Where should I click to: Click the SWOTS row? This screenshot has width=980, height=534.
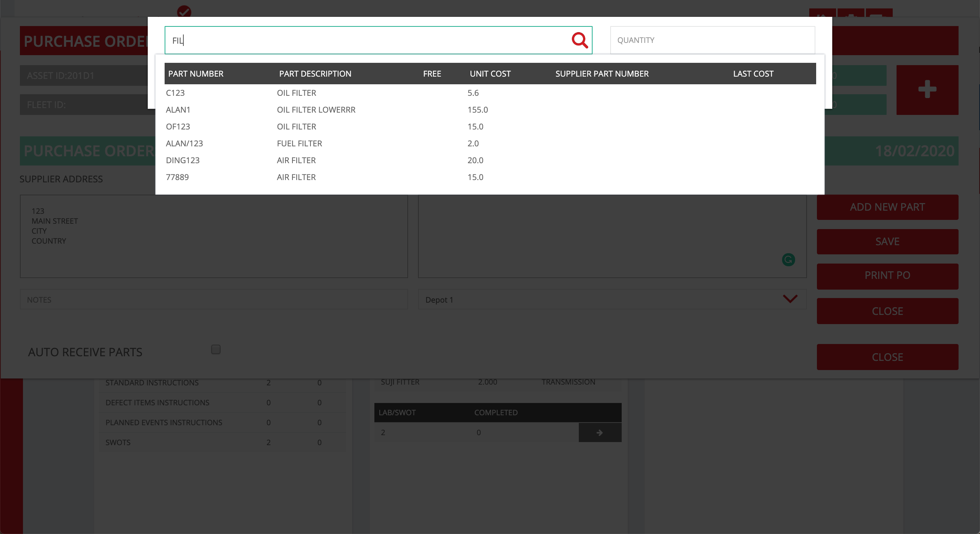(222, 442)
